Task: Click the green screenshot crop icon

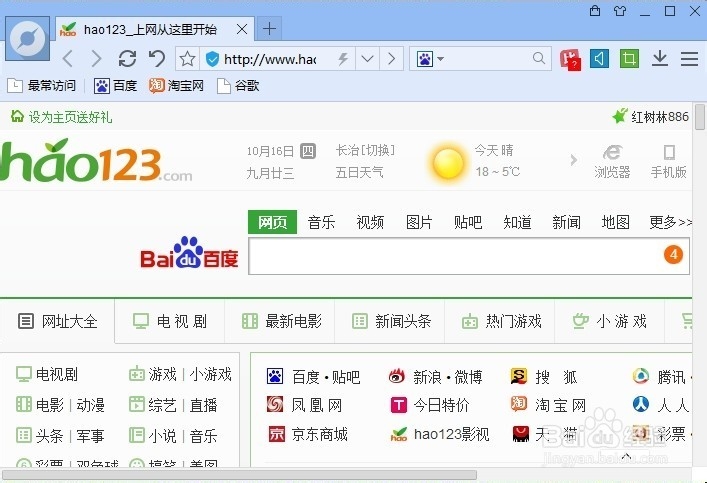Action: coord(629,59)
